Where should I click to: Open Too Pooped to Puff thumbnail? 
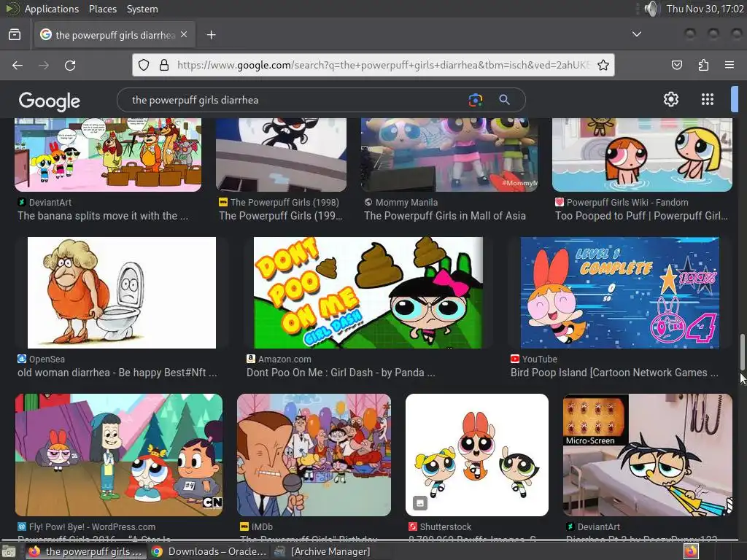[x=642, y=155]
